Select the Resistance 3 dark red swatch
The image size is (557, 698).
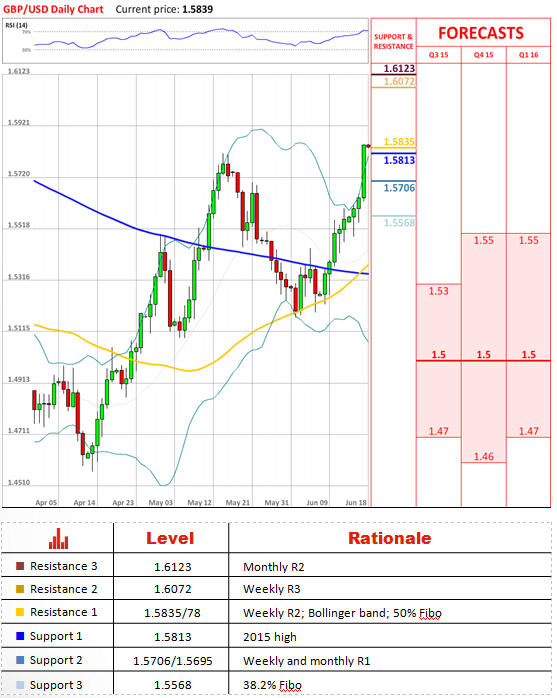[x=20, y=566]
